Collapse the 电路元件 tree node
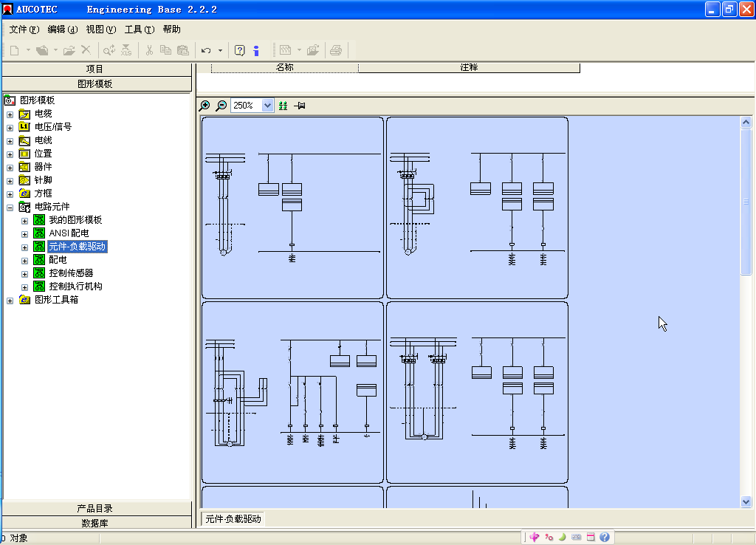Image resolution: width=756 pixels, height=545 pixels. (10, 208)
